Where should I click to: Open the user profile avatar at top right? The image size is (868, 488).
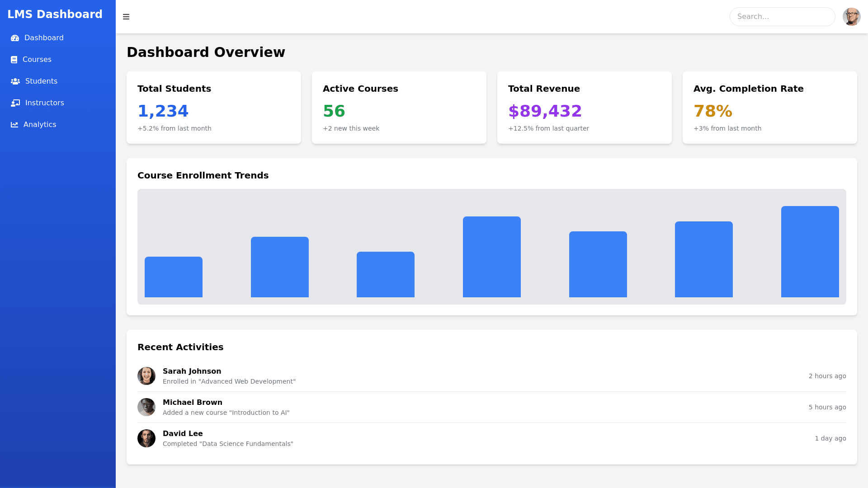coord(851,17)
